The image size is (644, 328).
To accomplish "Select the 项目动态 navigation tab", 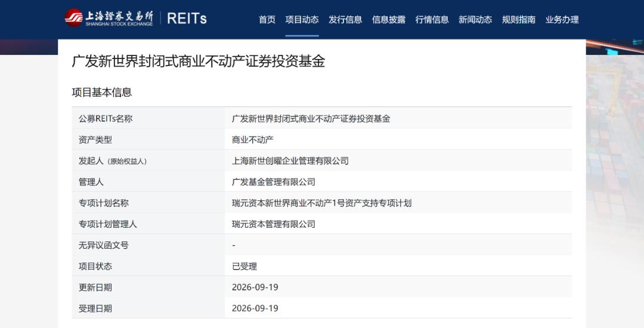I will tap(302, 19).
